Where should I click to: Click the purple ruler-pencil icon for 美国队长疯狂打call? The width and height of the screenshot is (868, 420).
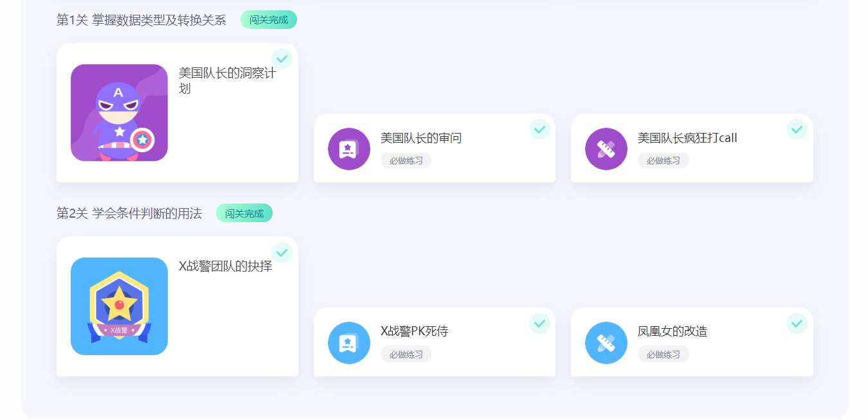point(606,149)
